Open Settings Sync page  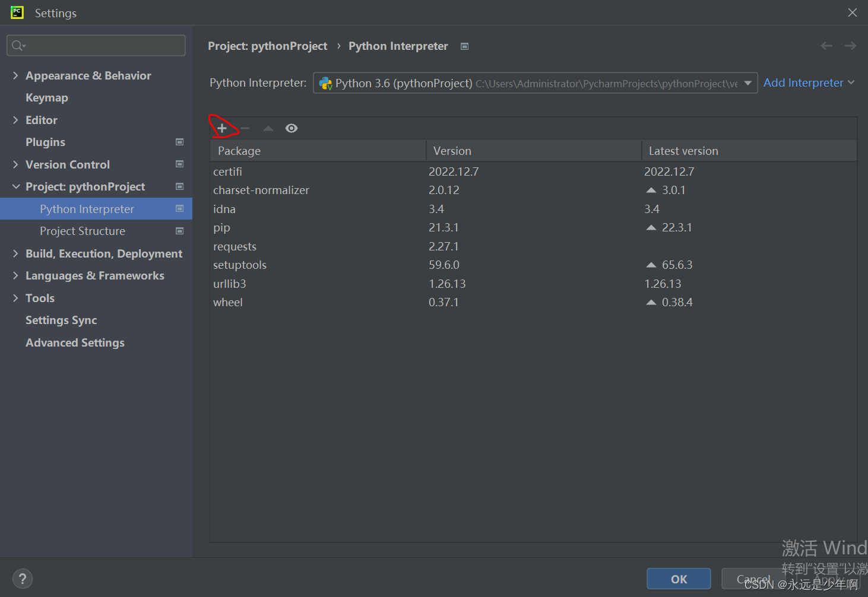pyautogui.click(x=61, y=320)
